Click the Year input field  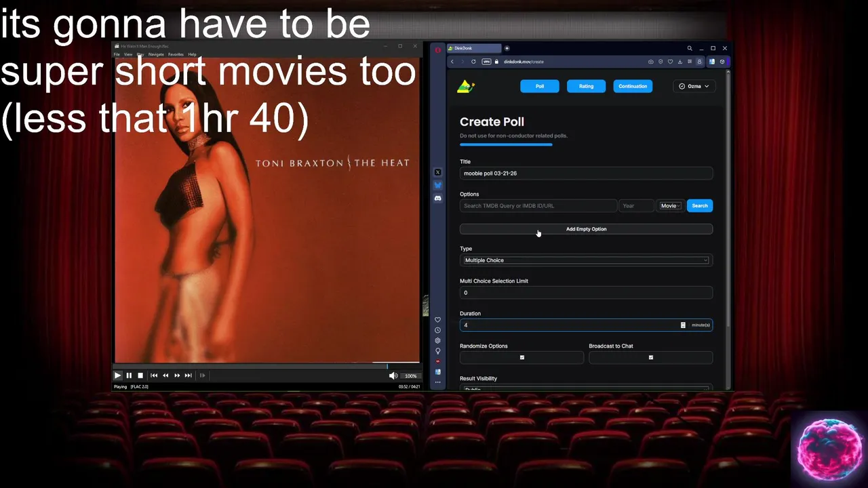pyautogui.click(x=636, y=205)
